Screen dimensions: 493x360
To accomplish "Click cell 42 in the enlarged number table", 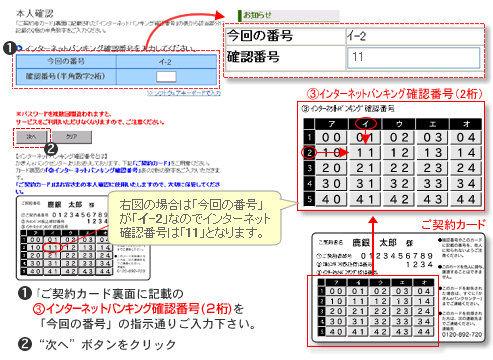I will pos(399,199).
